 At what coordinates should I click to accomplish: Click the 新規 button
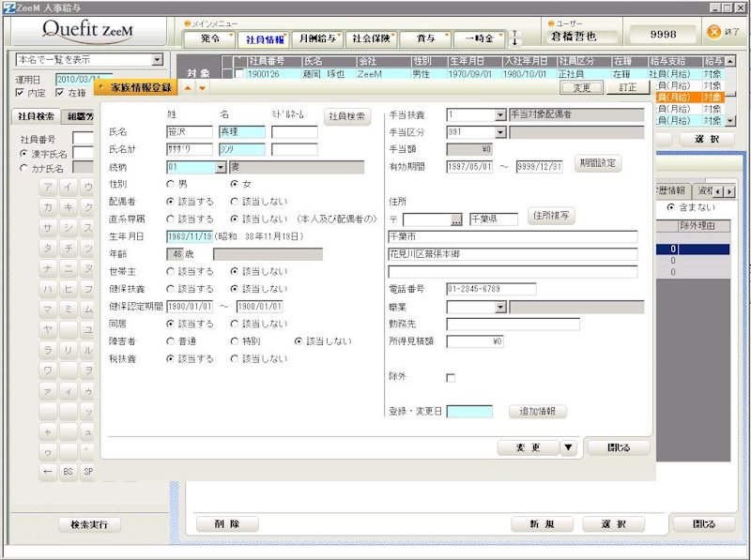point(543,524)
